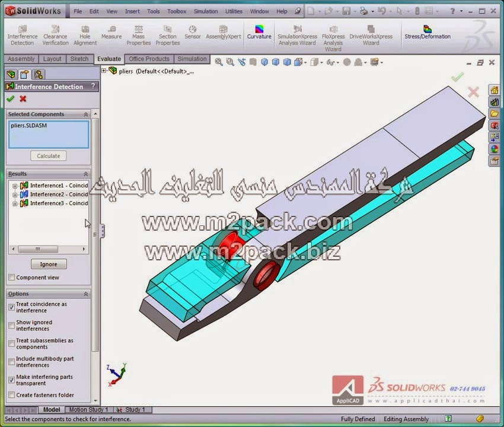Open File Explorer folder in the task pane

(x=495, y=114)
